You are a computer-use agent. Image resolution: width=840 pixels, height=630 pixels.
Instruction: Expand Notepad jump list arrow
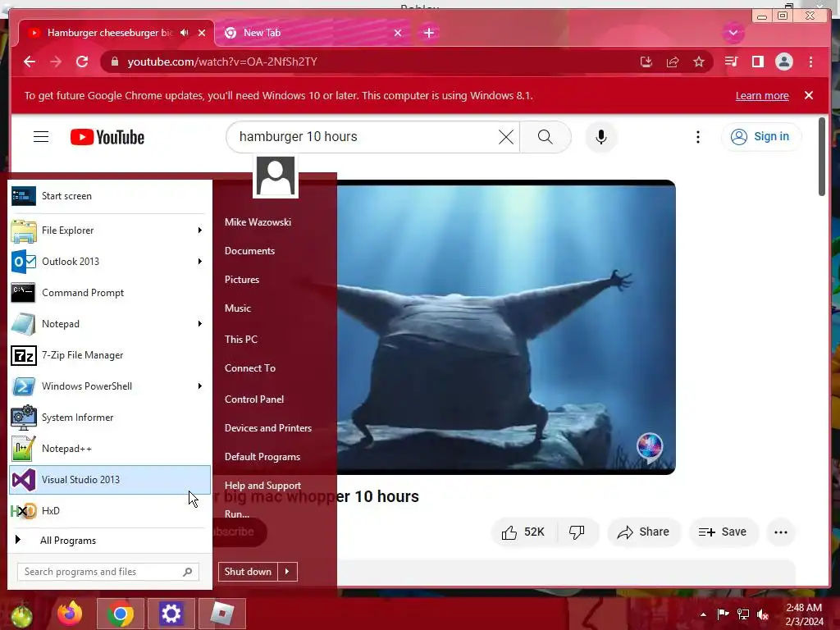click(200, 323)
